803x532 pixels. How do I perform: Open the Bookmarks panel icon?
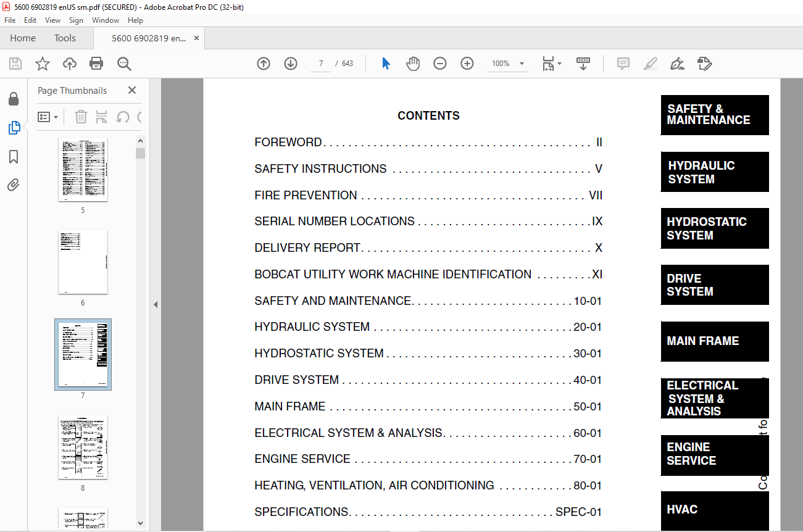(x=14, y=157)
